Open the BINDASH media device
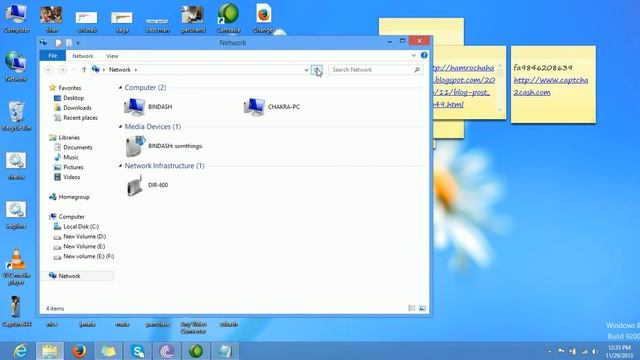The width and height of the screenshot is (640, 360). pyautogui.click(x=163, y=146)
